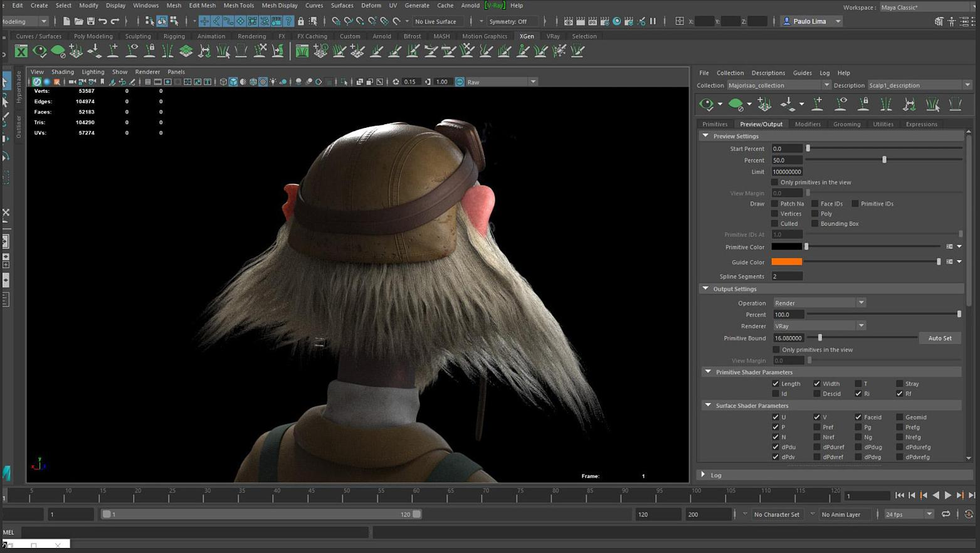Undo the last action in the toolbar
980x553 pixels.
(x=103, y=21)
